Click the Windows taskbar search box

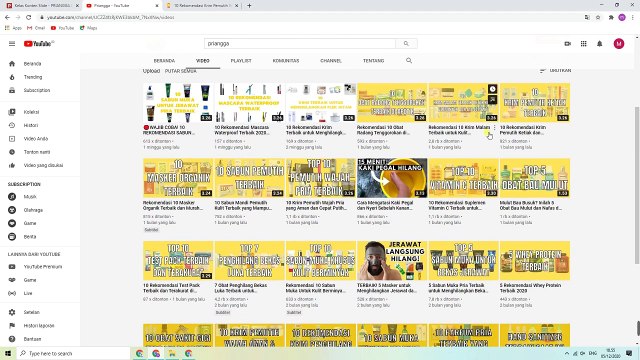pos(73,353)
